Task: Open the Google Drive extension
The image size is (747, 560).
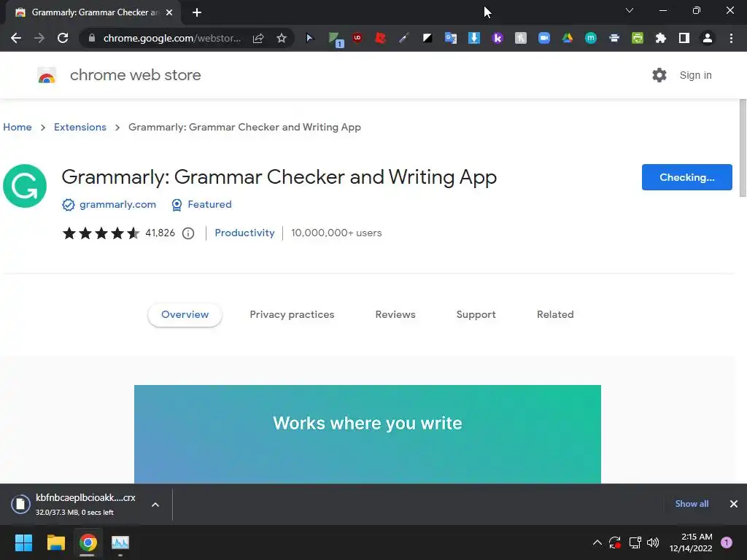Action: (x=568, y=38)
